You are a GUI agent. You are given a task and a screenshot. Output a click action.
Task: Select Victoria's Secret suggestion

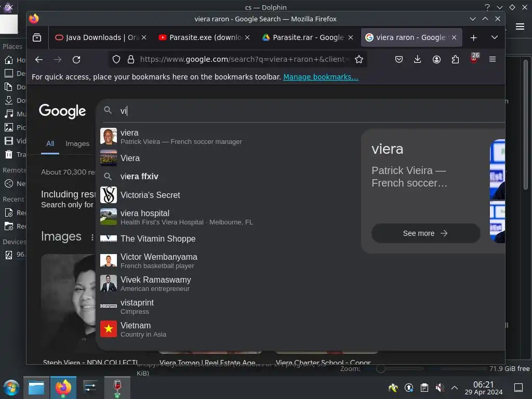pyautogui.click(x=228, y=195)
